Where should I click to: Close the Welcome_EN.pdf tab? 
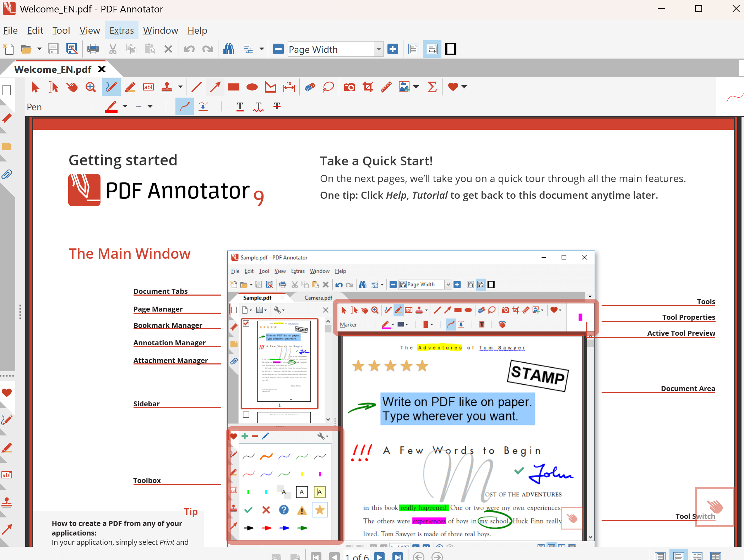[x=102, y=69]
